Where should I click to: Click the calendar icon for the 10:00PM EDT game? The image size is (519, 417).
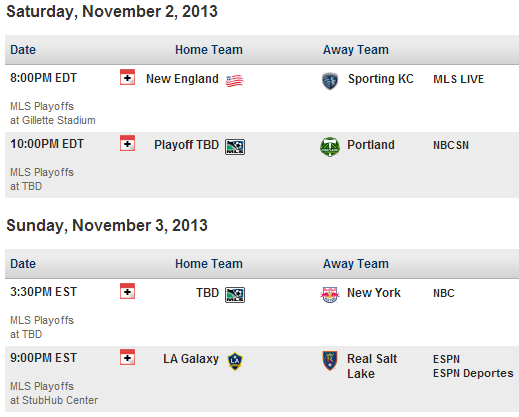click(127, 143)
